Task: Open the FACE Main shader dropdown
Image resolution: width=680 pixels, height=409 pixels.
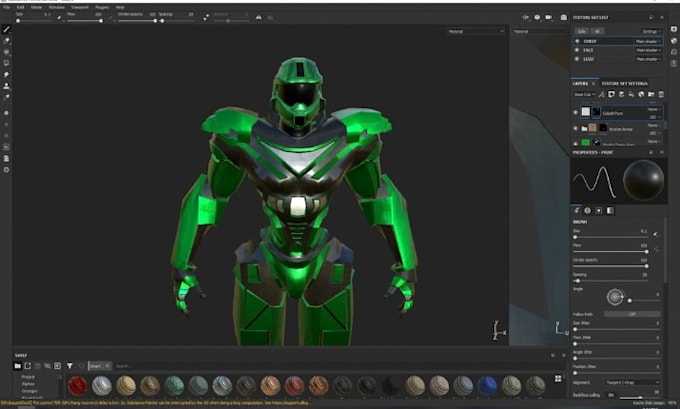Action: [648, 50]
